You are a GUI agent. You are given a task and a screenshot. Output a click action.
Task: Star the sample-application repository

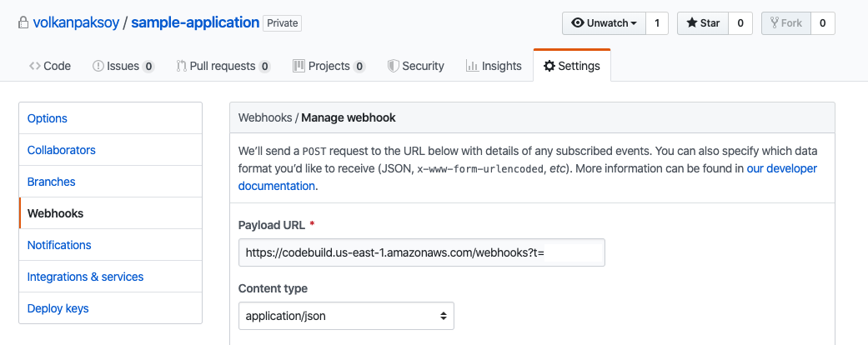[702, 23]
